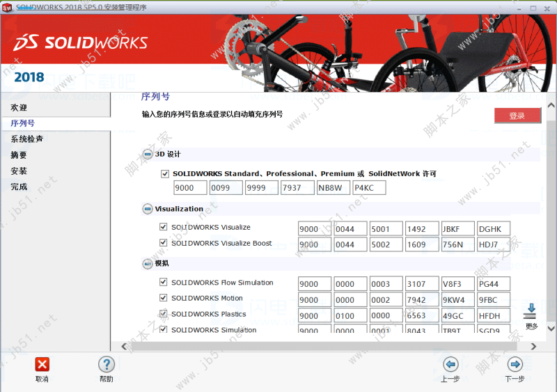Collapse the 3D 设计 section
The image size is (557, 392).
coord(148,155)
